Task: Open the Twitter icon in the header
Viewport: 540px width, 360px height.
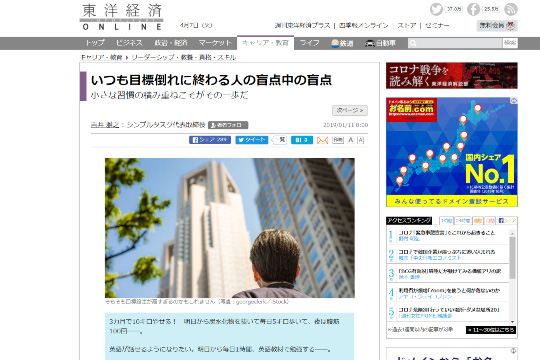Action: click(436, 9)
